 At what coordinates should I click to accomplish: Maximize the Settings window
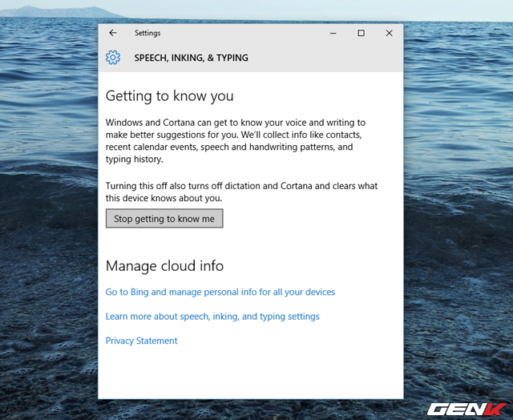361,33
